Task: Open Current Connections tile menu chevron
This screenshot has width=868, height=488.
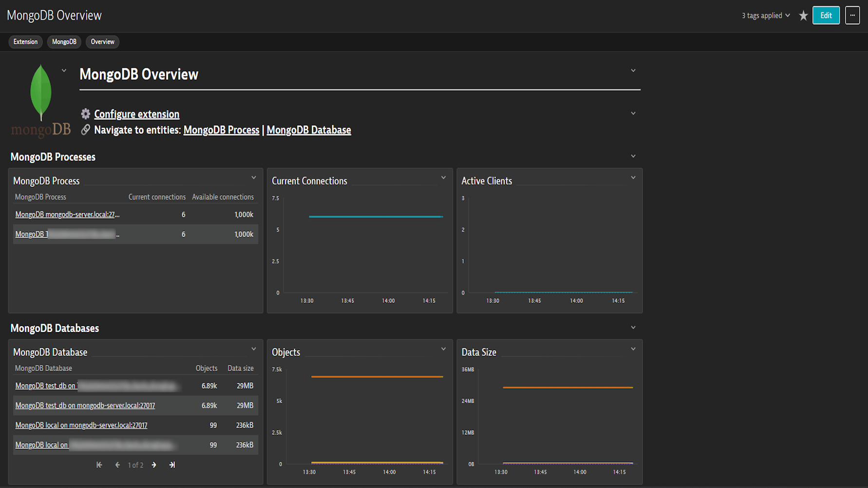Action: 444,178
